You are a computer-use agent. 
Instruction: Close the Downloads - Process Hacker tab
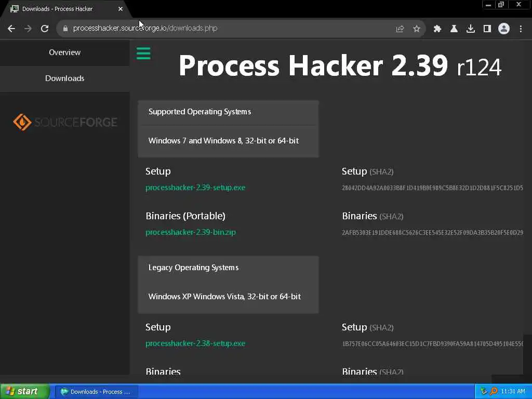(121, 9)
